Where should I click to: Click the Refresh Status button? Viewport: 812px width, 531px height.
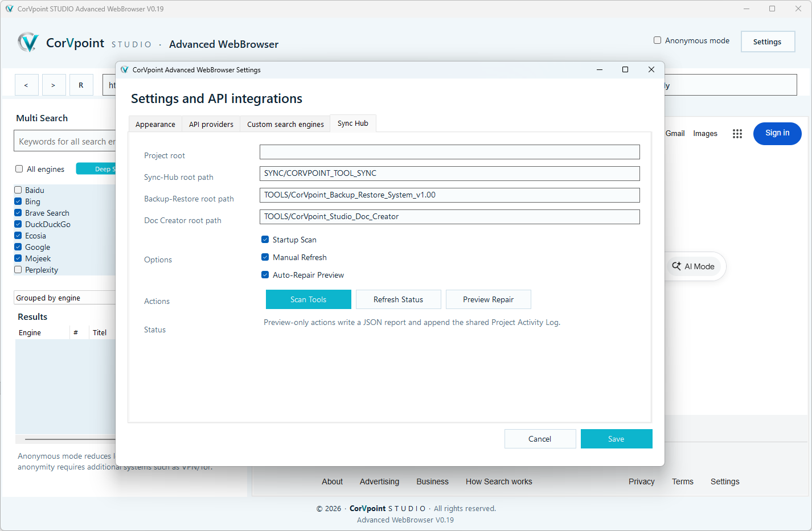coord(399,299)
